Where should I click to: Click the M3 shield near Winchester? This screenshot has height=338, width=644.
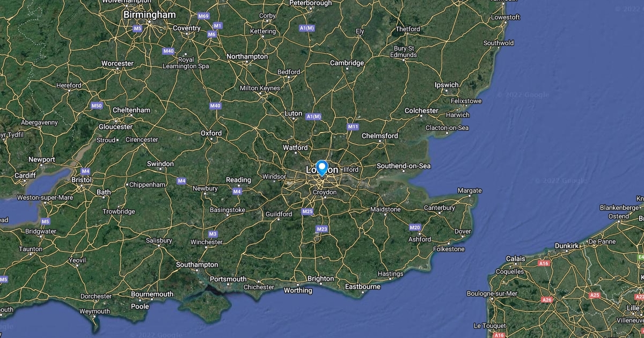click(x=213, y=234)
